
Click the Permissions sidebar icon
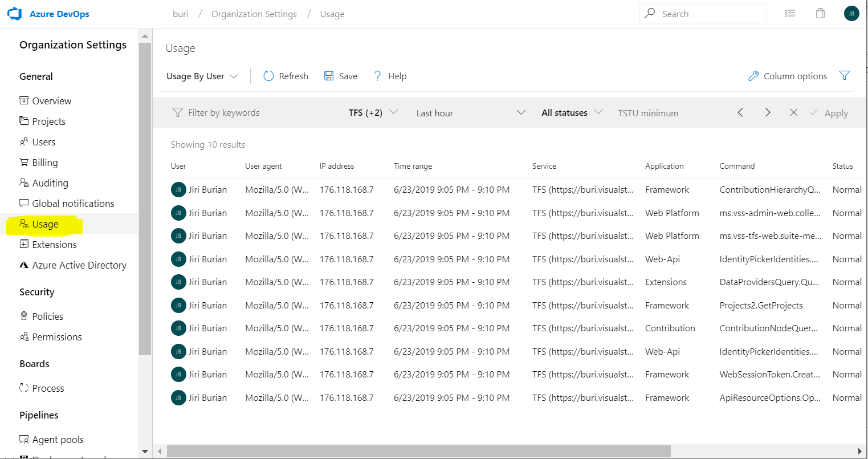click(24, 336)
